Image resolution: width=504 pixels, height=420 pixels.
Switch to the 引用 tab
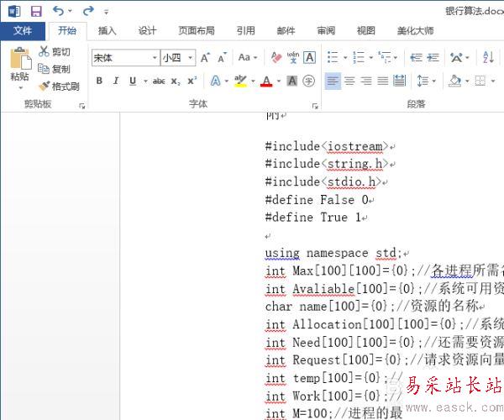click(245, 31)
